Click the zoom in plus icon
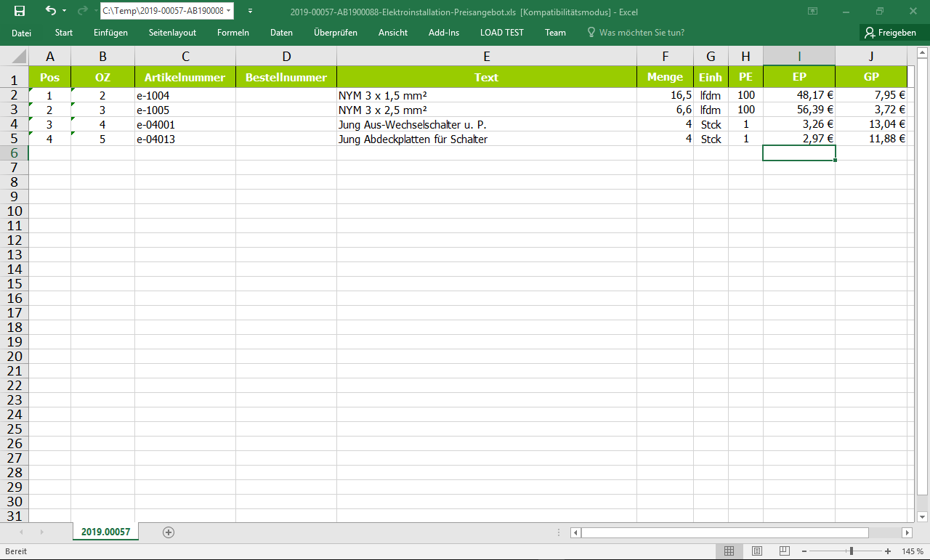The image size is (930, 560). click(888, 551)
